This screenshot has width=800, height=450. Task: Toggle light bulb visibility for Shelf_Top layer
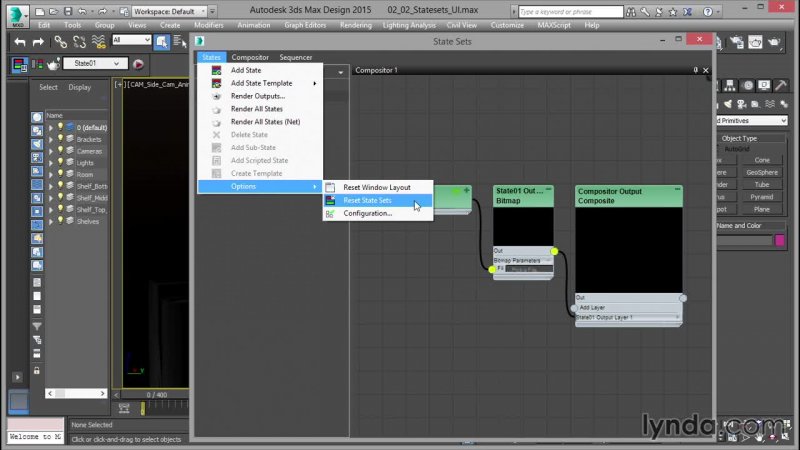[x=61, y=209]
